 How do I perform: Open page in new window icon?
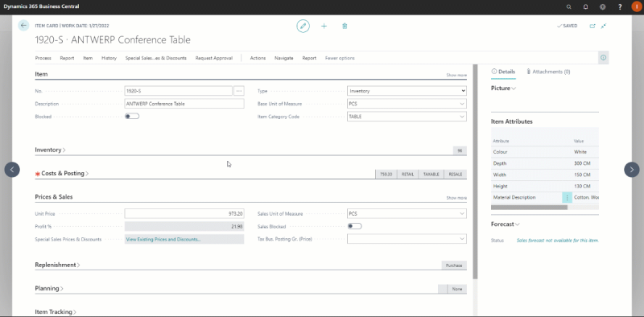592,26
